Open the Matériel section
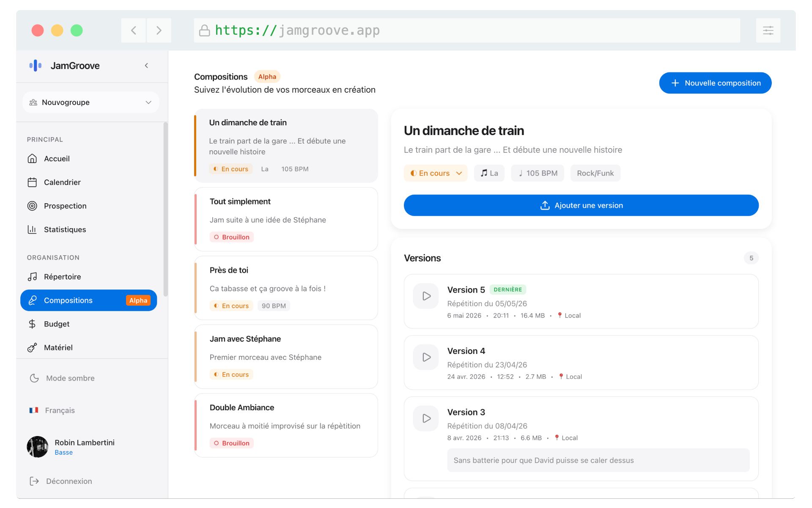 point(88,348)
